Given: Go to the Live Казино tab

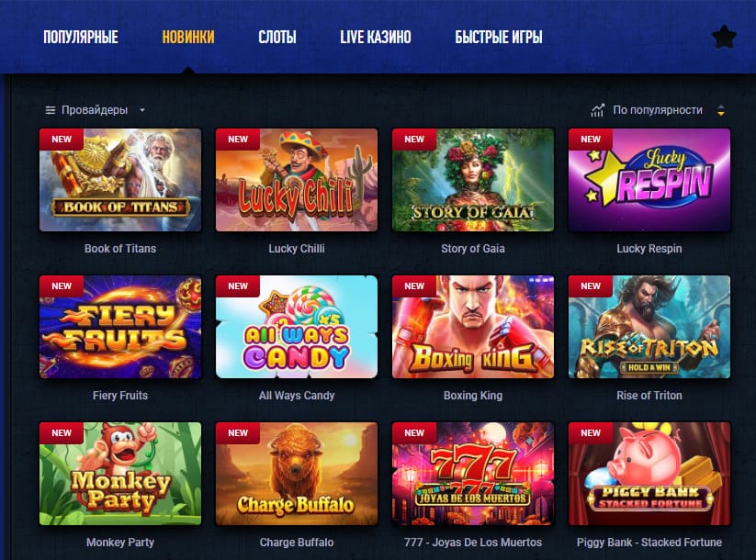Looking at the screenshot, I should [376, 37].
